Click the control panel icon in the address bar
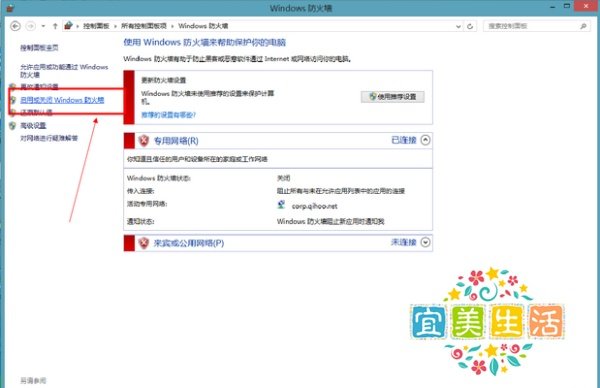Screen dimensions: 600x388 (68, 26)
